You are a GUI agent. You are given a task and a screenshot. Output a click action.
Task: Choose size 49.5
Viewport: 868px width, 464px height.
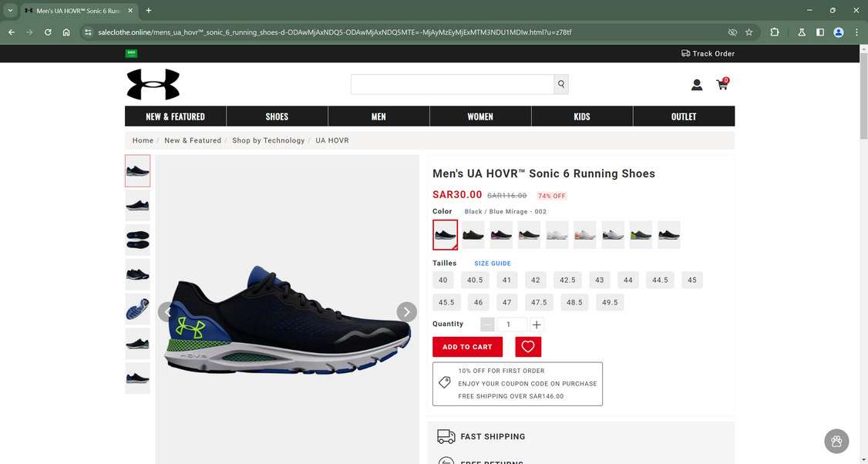tap(610, 302)
